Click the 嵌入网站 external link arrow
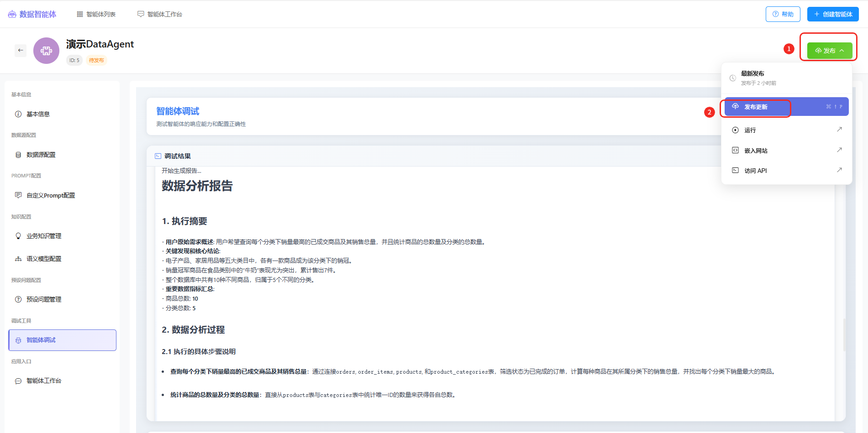 [839, 150]
